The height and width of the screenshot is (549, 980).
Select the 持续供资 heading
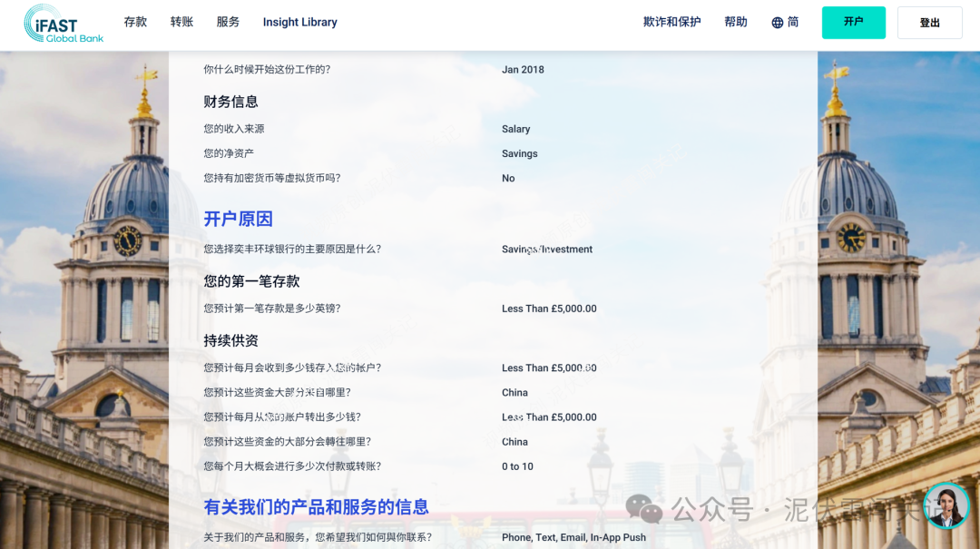point(230,341)
